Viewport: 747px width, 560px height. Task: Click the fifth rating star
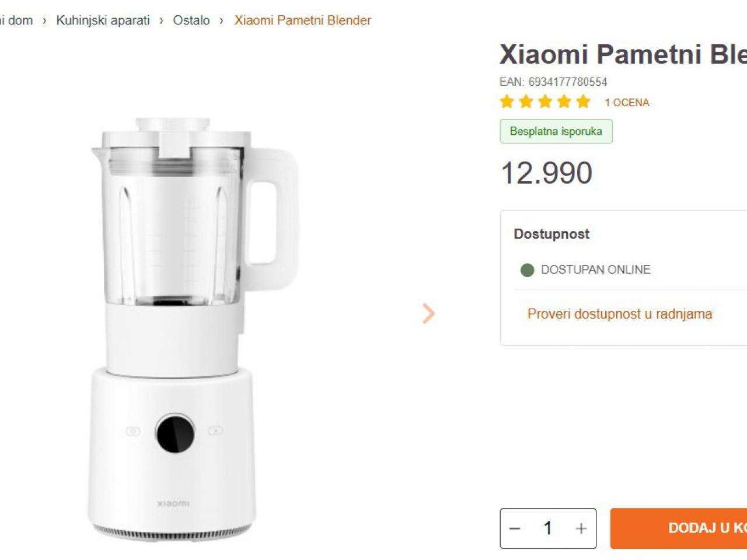[x=584, y=102]
